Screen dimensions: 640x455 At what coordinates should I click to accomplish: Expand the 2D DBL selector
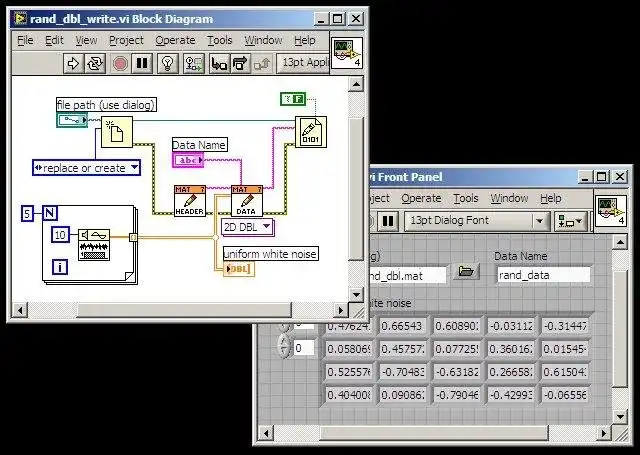tap(248, 227)
